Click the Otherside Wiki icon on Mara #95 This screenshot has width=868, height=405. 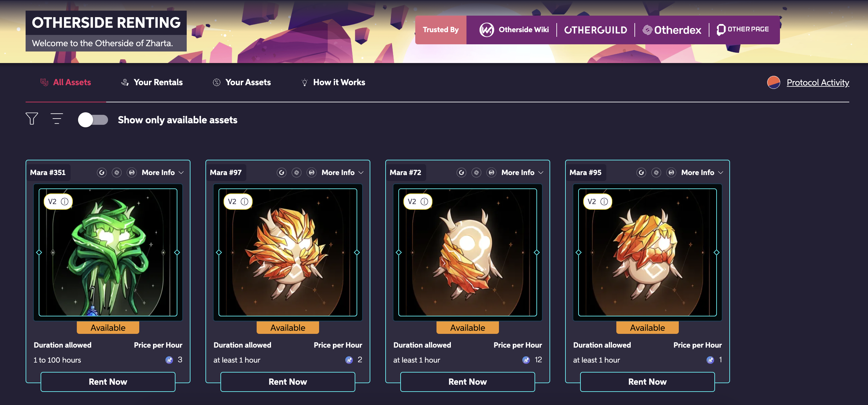pos(671,172)
